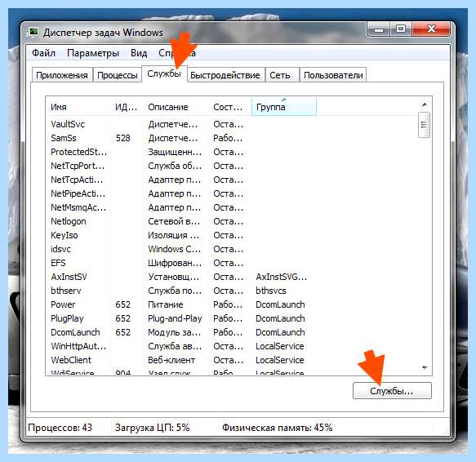This screenshot has width=476, height=462.
Task: Sort by the Группа column header
Action: [x=284, y=107]
